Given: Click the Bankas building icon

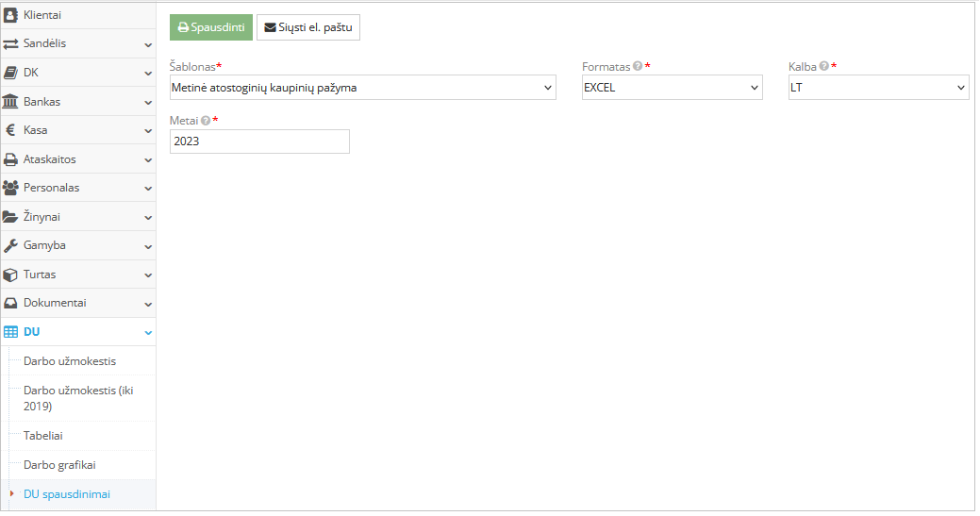Looking at the screenshot, I should [x=11, y=101].
